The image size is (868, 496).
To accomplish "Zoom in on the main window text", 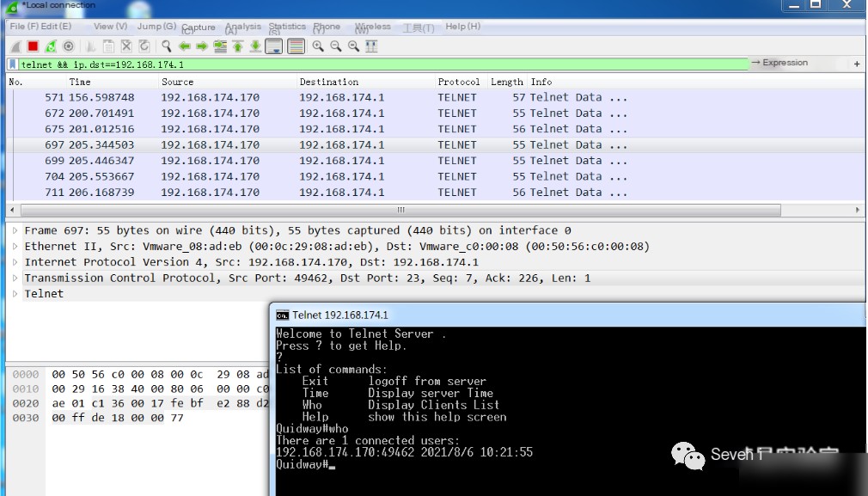I will [x=318, y=46].
